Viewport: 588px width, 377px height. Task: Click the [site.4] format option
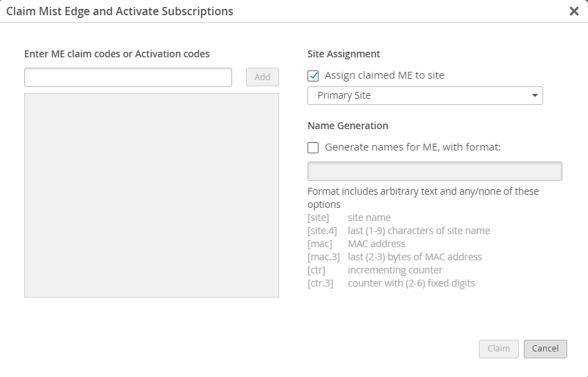point(322,231)
